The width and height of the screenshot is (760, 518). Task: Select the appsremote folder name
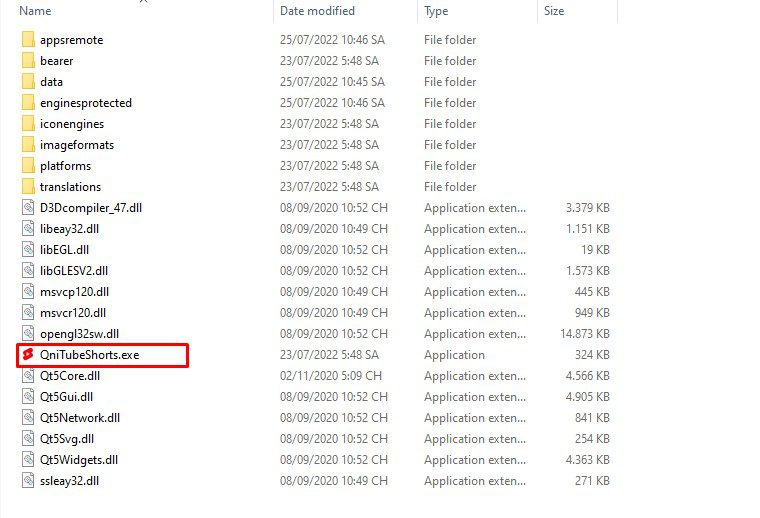[x=72, y=40]
